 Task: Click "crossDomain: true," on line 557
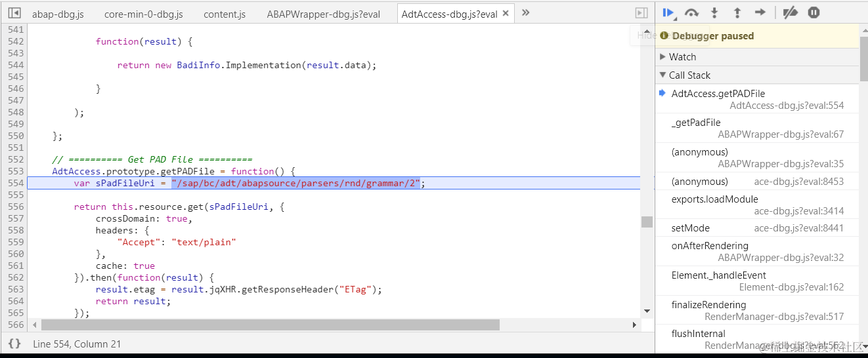144,218
